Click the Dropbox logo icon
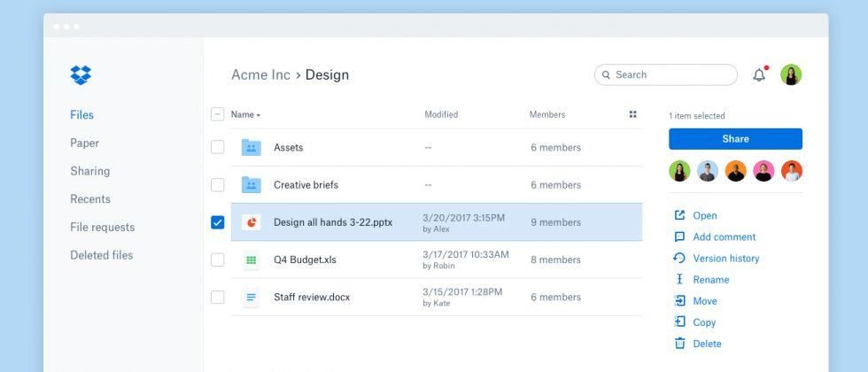Viewport: 868px width, 372px height. point(81,75)
